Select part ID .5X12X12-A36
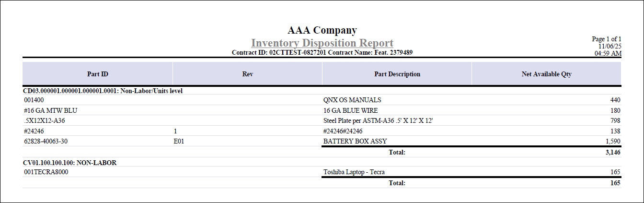644x203 pixels. coord(44,120)
